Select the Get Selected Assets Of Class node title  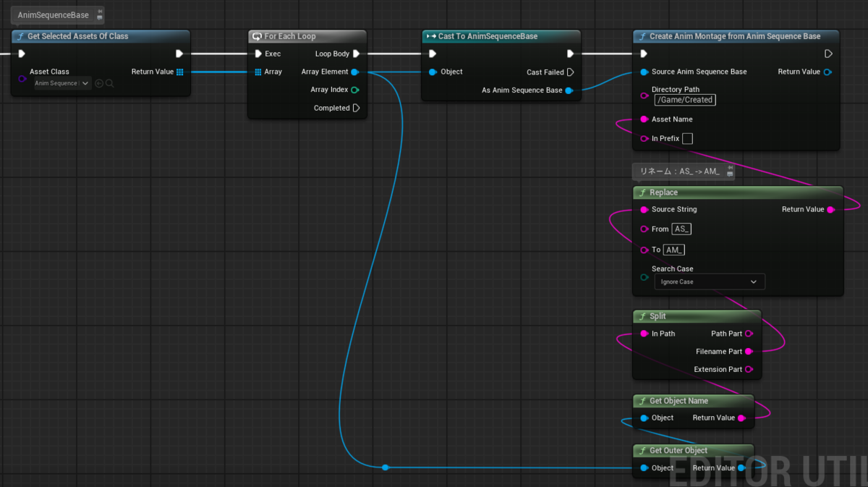tap(77, 36)
